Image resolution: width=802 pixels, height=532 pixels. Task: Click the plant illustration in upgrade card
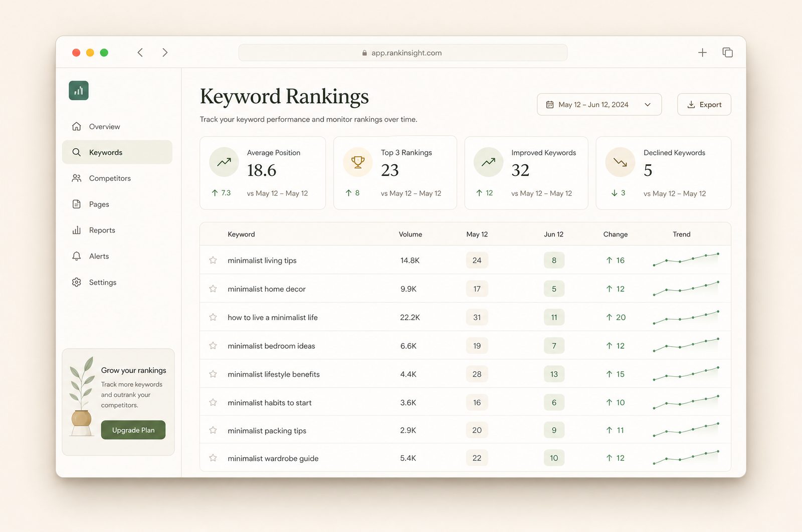coord(82,396)
